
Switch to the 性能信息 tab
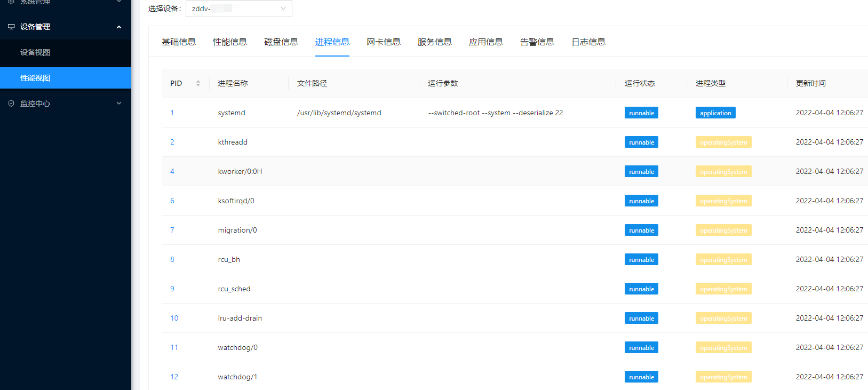click(x=230, y=42)
